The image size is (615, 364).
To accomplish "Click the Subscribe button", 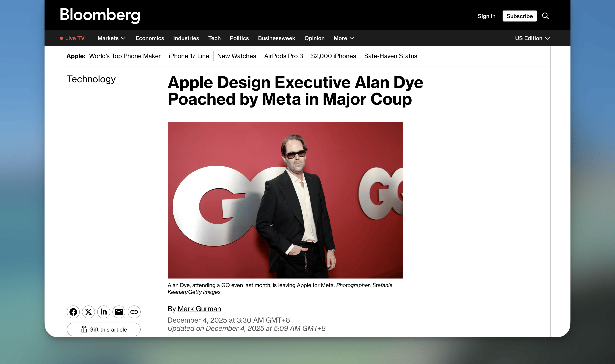I will click(x=519, y=16).
